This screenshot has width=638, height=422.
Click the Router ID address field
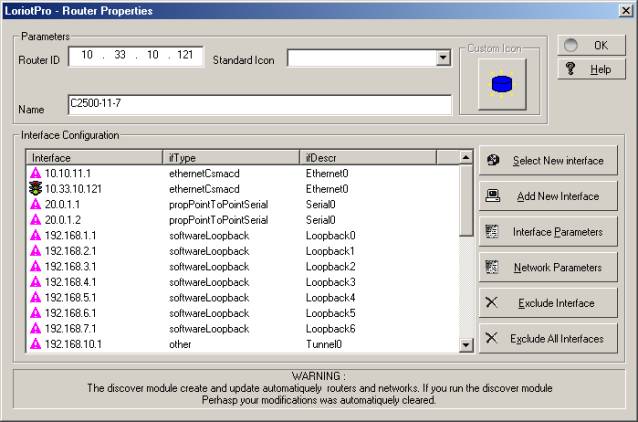point(135,57)
